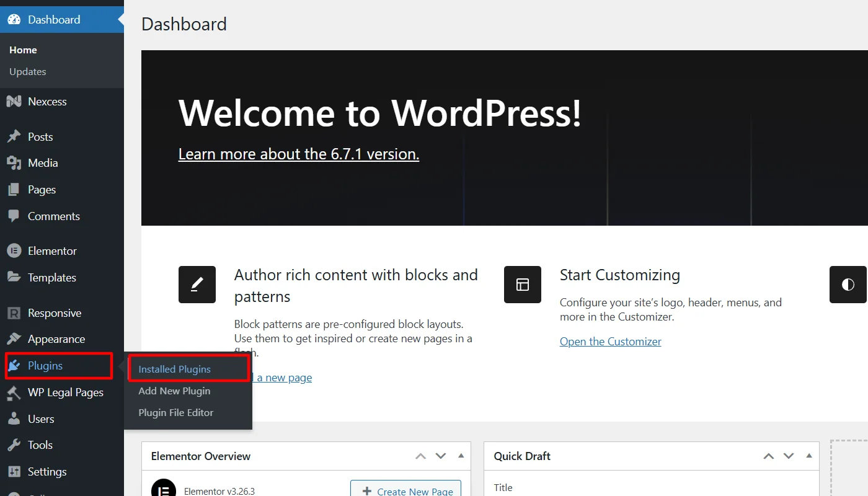Click the Elementor circle icon in sidebar
The width and height of the screenshot is (868, 496).
coord(14,250)
